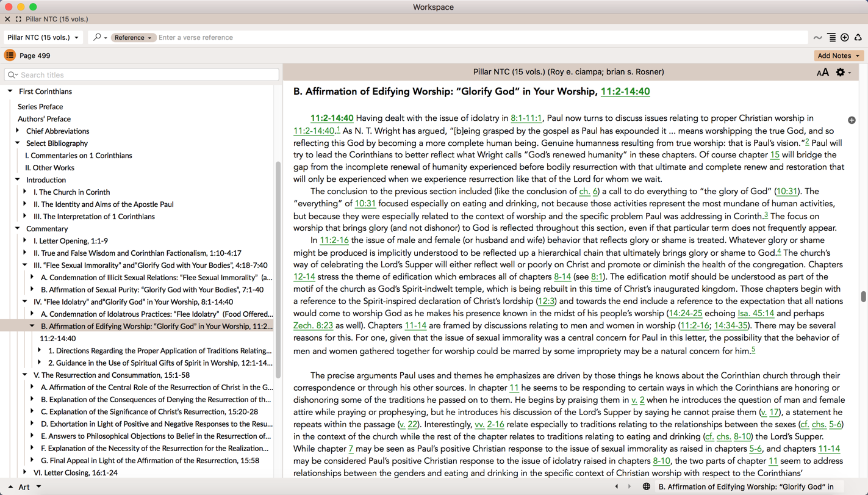Expand VI. Letter Closing, 16:1-24 arrow
This screenshot has width=868, height=495.
(x=25, y=472)
